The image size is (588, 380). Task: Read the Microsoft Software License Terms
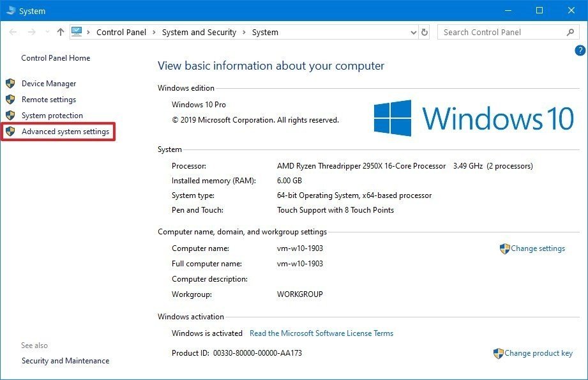point(321,333)
